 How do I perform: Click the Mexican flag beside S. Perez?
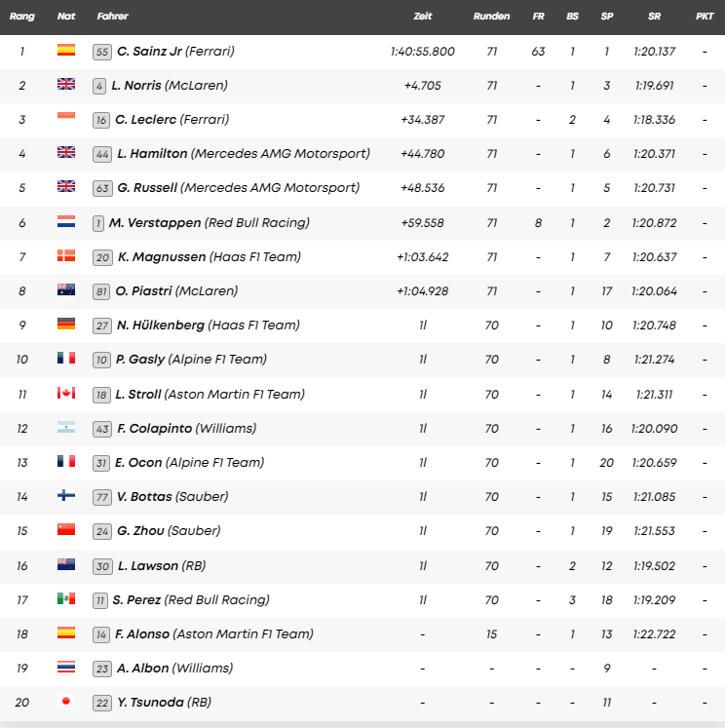pos(66,599)
